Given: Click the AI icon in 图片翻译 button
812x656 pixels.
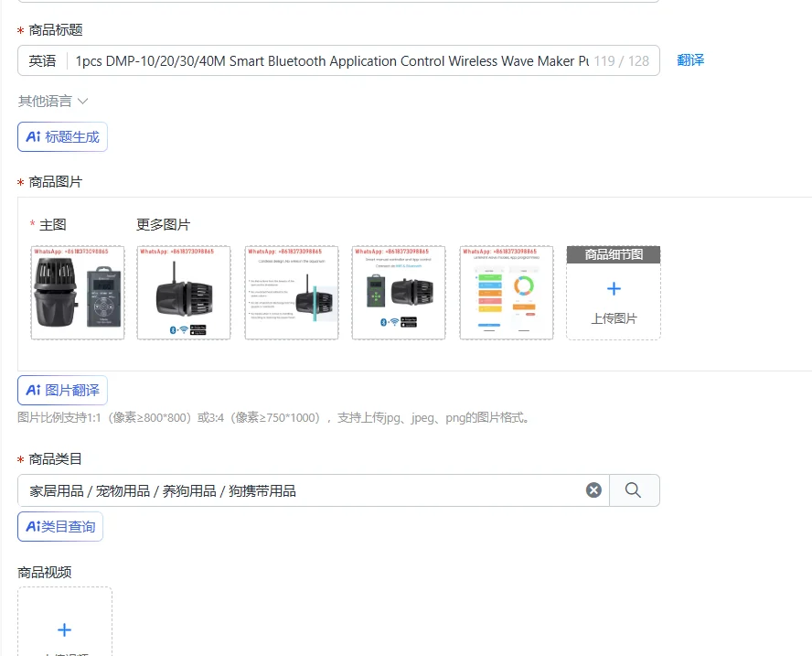Looking at the screenshot, I should (x=34, y=390).
